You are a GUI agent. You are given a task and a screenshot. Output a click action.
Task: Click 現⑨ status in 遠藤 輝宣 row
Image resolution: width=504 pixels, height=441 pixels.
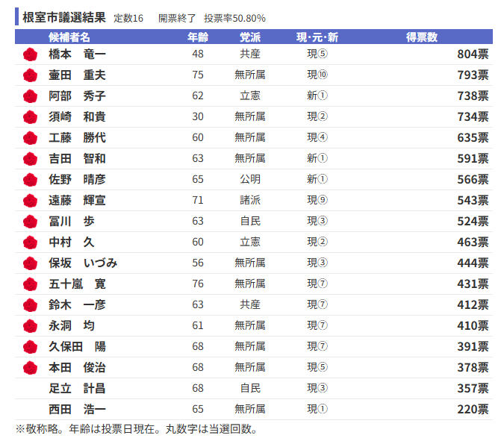tap(317, 200)
